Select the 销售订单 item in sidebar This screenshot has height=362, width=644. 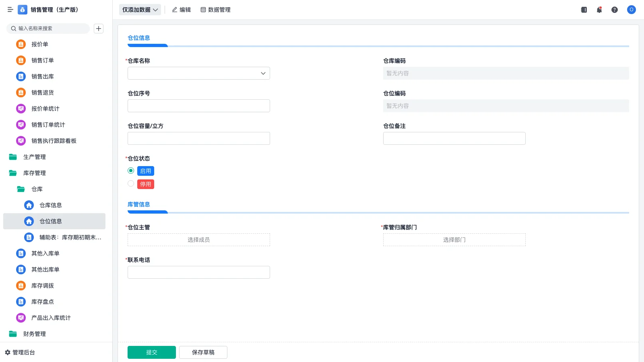pos(42,60)
